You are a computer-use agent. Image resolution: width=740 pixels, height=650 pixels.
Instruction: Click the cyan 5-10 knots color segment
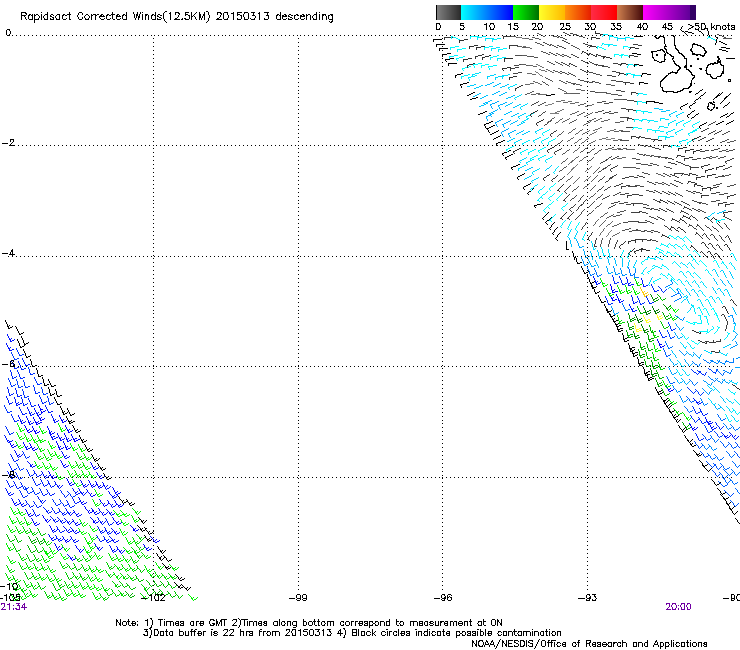(x=474, y=12)
